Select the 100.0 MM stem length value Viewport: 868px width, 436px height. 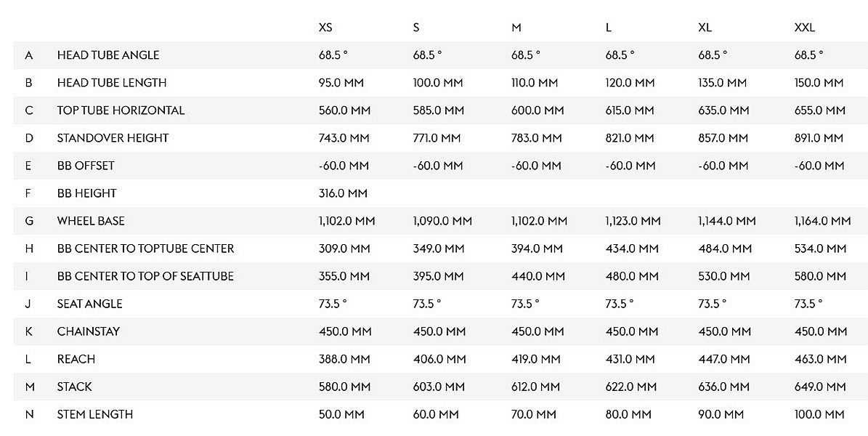tap(819, 414)
